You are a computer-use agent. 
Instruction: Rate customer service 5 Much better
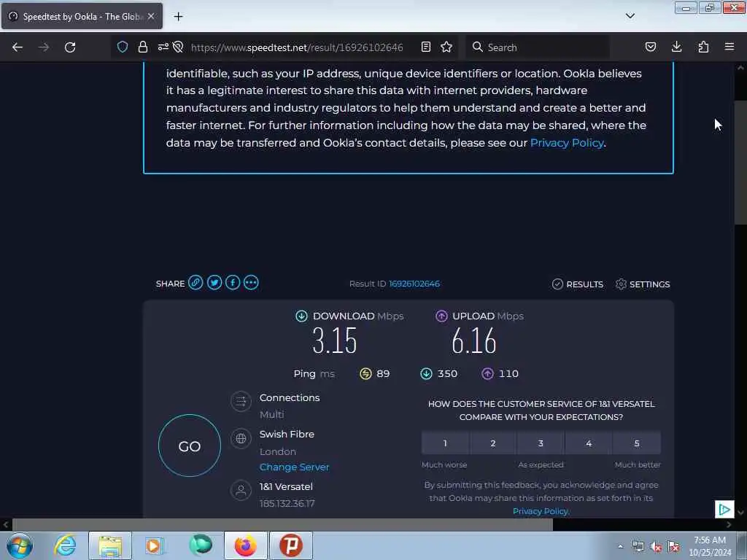(x=637, y=443)
